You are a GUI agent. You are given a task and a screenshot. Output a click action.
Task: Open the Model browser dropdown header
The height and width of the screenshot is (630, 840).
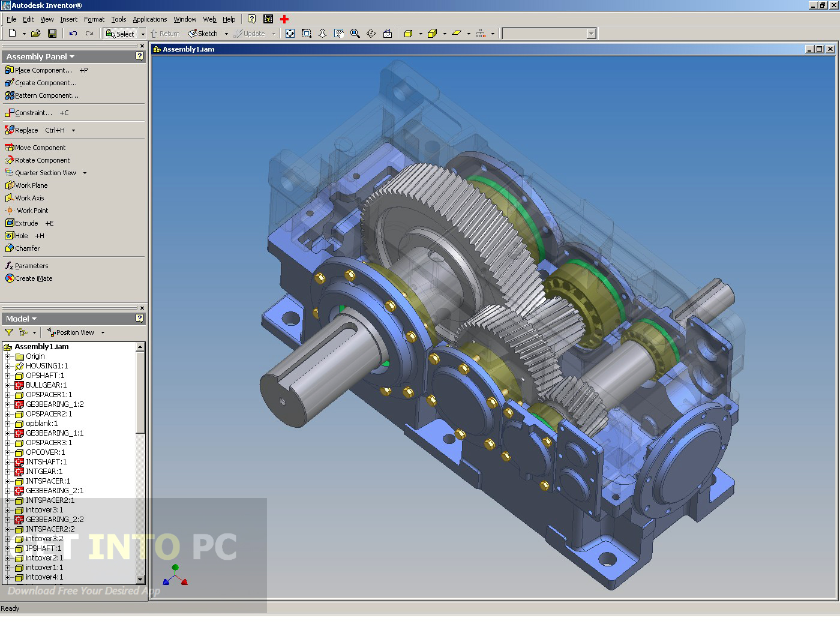(x=22, y=319)
